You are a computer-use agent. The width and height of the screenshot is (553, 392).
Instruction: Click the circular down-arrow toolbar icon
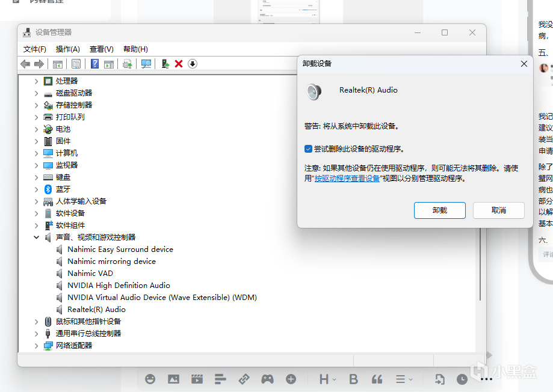tap(192, 64)
